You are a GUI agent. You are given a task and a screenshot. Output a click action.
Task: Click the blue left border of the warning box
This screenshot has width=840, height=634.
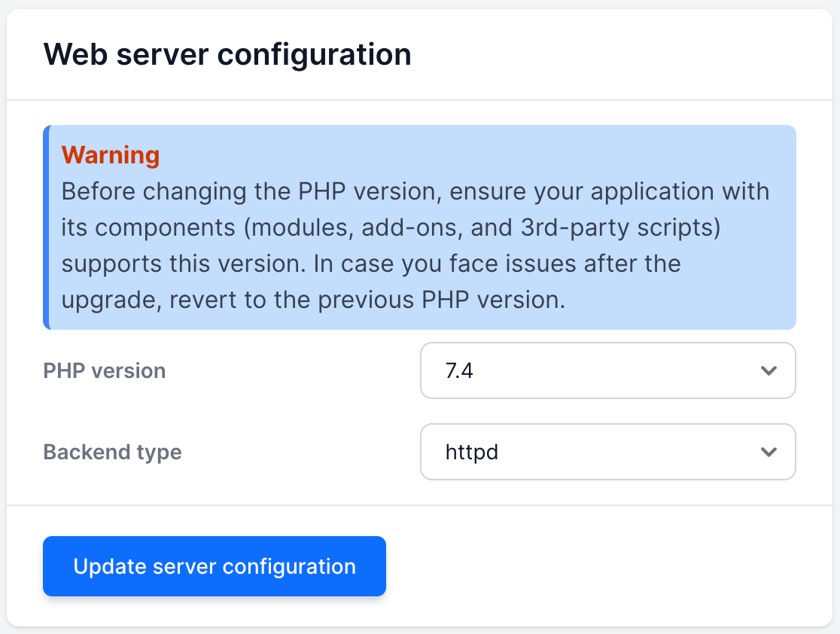[x=46, y=227]
